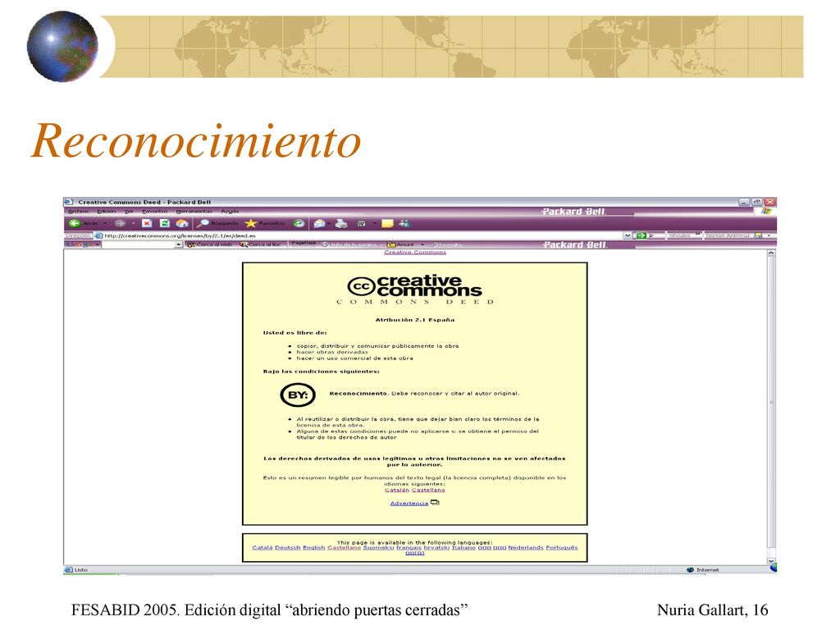840x630 pixels.
Task: Click the address bar URL field
Action: point(363,235)
